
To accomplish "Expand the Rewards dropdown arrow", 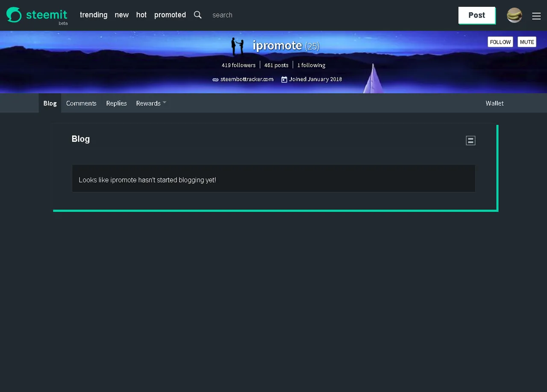I will tap(165, 103).
